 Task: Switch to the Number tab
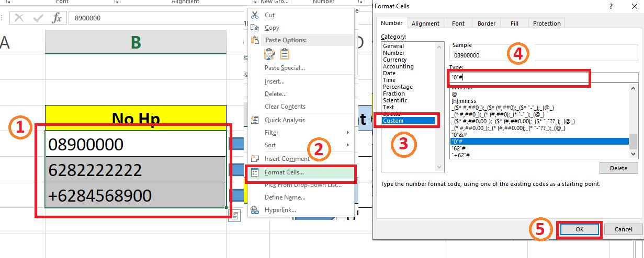pyautogui.click(x=392, y=23)
